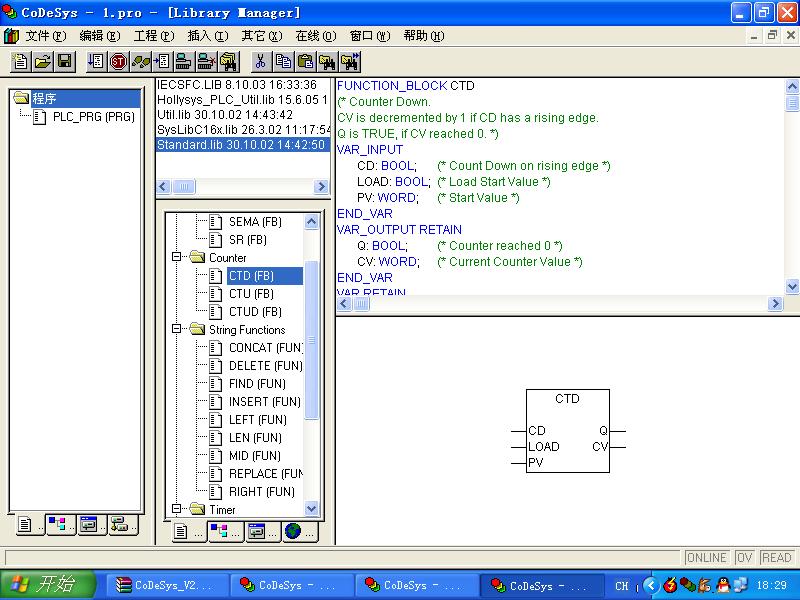Click the Save floppy disk icon
Image resolution: width=800 pixels, height=600 pixels.
[x=65, y=62]
